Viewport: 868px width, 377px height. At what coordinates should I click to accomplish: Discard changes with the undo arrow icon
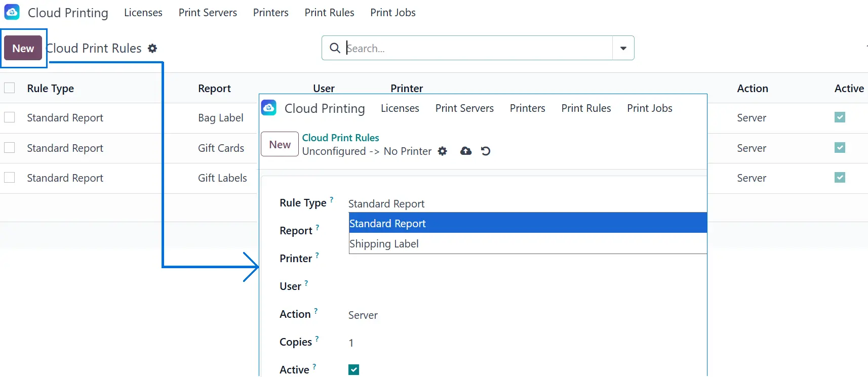point(486,151)
